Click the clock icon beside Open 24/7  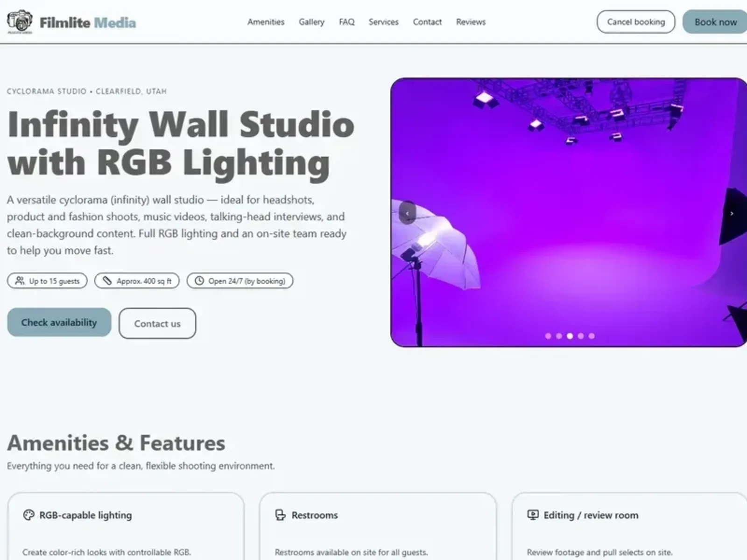(x=199, y=280)
